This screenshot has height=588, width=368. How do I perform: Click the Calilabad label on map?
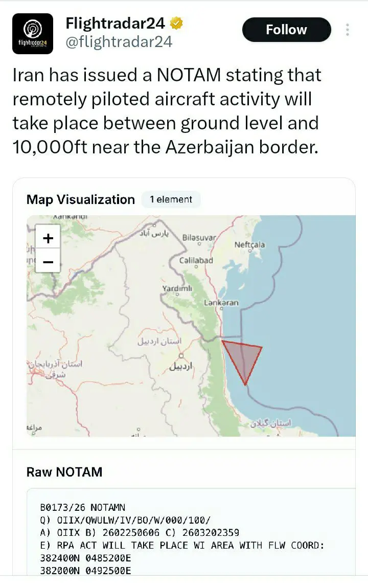point(196,260)
